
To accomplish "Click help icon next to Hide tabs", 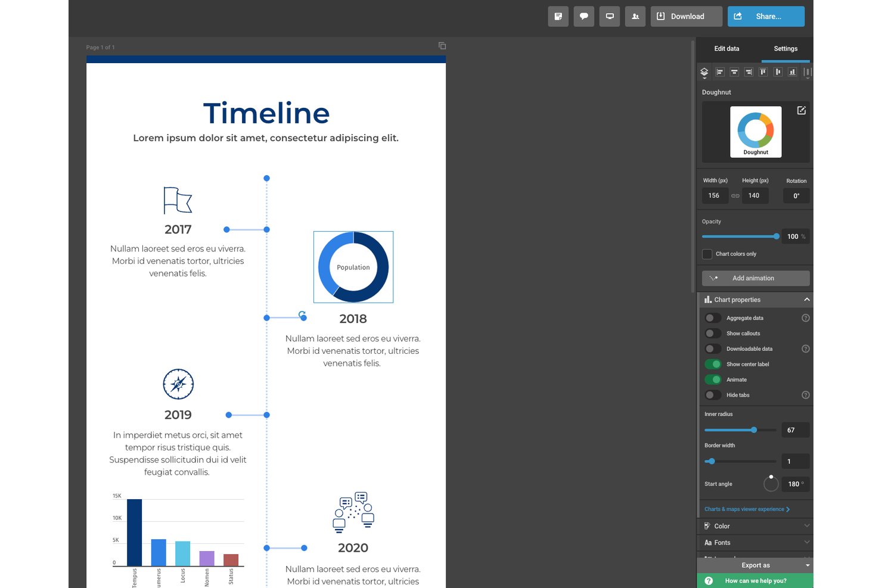I will (x=806, y=395).
